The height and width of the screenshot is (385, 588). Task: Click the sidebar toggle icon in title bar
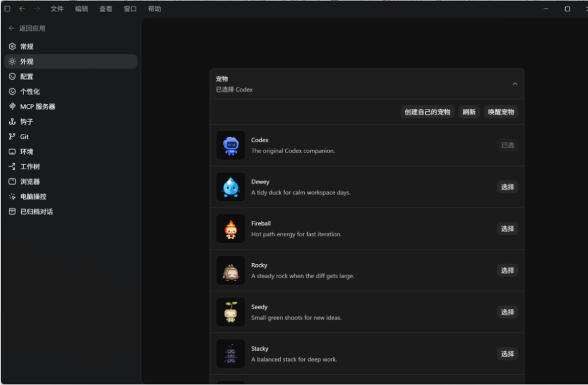click(x=7, y=9)
